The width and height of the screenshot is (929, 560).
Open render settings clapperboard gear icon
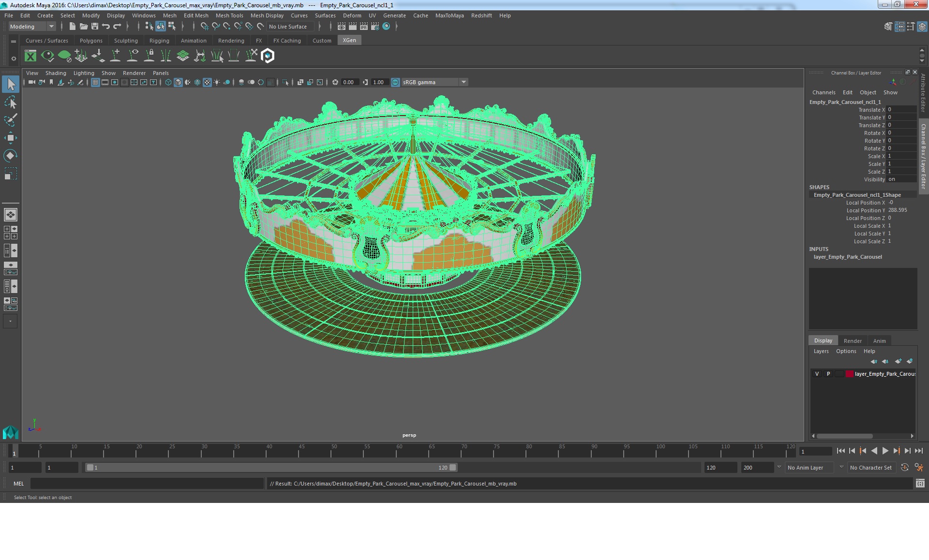[x=375, y=27]
